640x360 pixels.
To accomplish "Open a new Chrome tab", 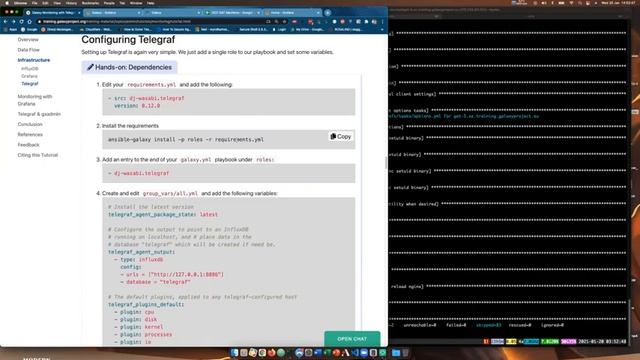I will [x=327, y=13].
